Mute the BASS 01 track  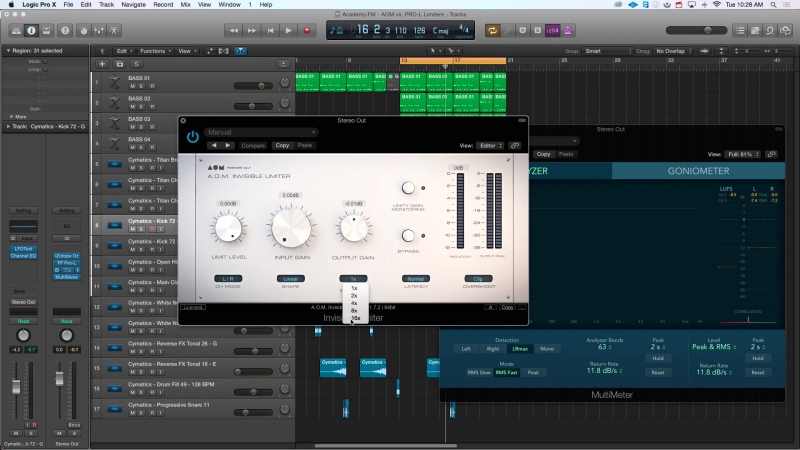[x=133, y=86]
